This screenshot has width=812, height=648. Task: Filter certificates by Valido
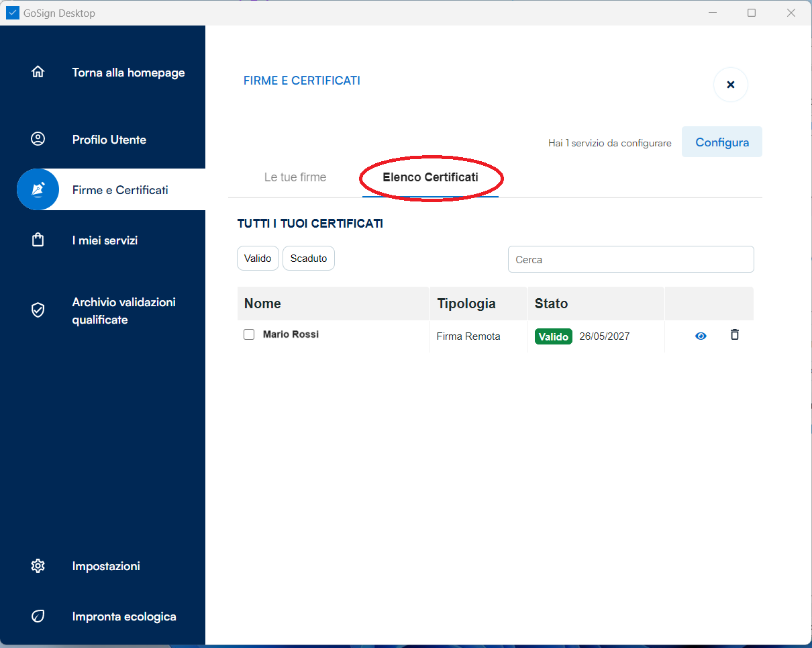pyautogui.click(x=258, y=259)
